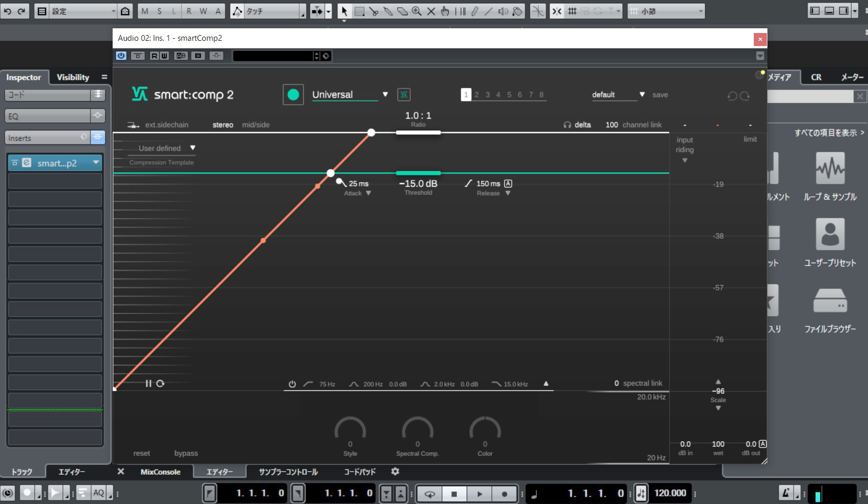The image size is (868, 504).
Task: Toggle Snap to Zero Crossing icon
Action: coord(537,11)
